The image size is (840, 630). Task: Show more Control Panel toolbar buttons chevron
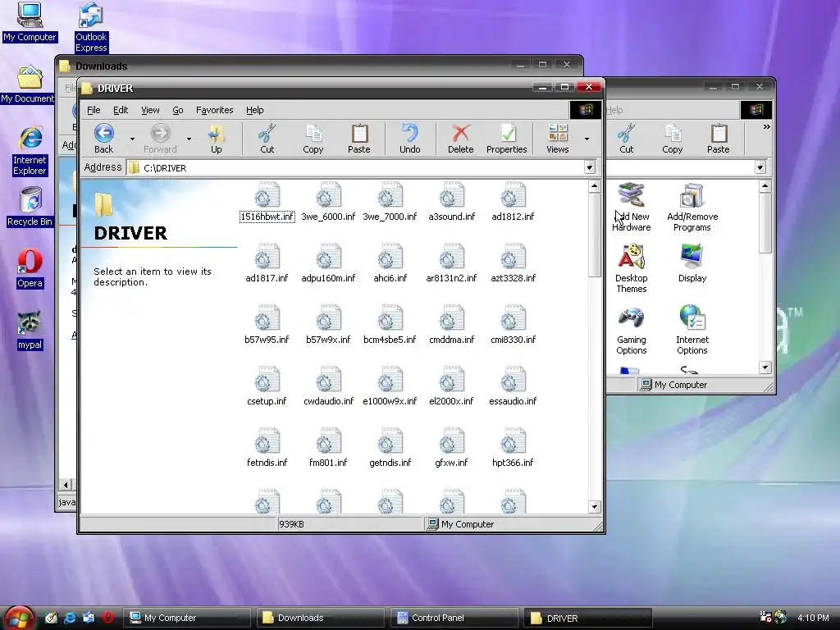pos(767,127)
